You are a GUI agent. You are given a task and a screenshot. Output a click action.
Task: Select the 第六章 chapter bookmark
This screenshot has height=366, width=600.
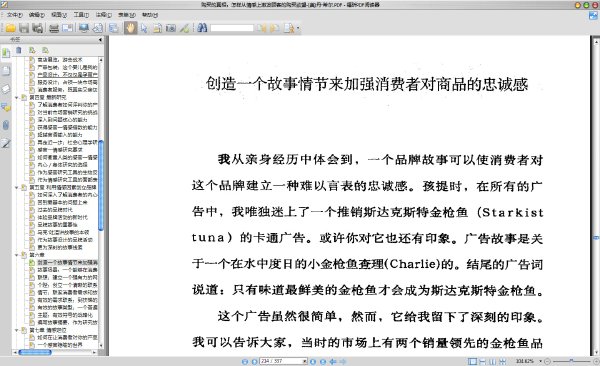pos(37,255)
